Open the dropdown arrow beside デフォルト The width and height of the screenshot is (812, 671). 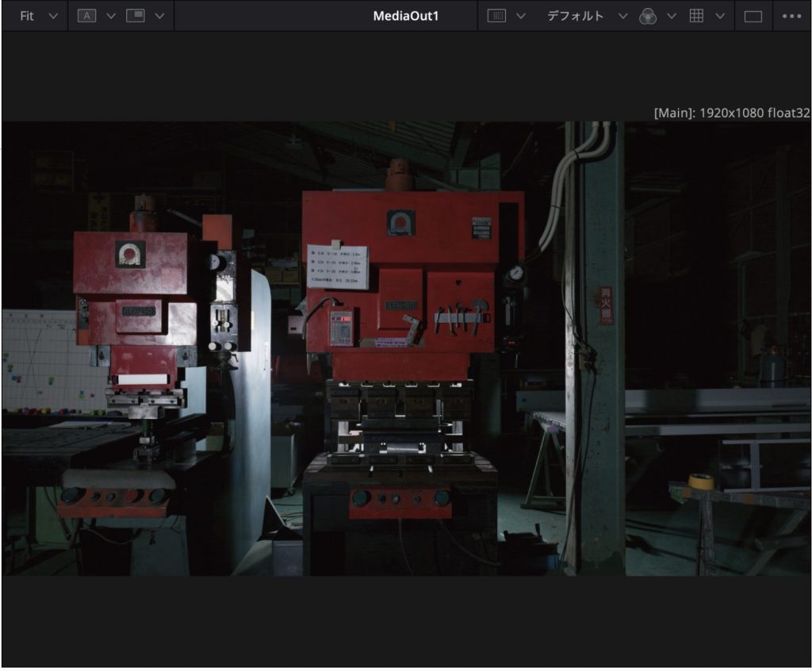(622, 16)
